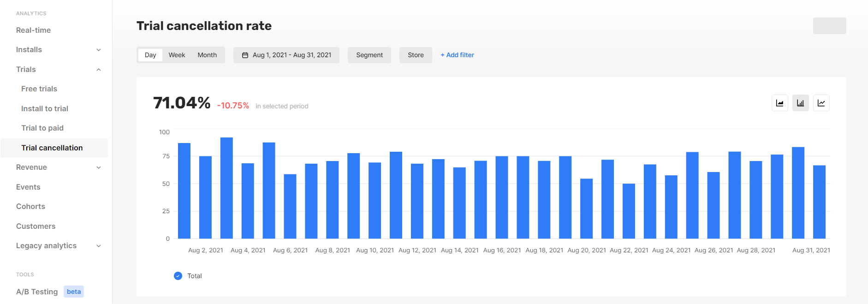The width and height of the screenshot is (868, 304).
Task: Select the Week granularity option
Action: pos(177,55)
